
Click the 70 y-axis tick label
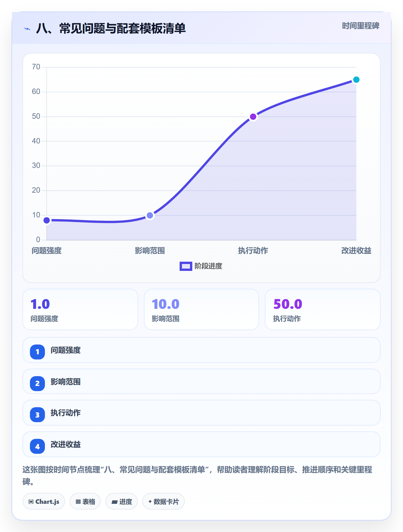tap(36, 67)
